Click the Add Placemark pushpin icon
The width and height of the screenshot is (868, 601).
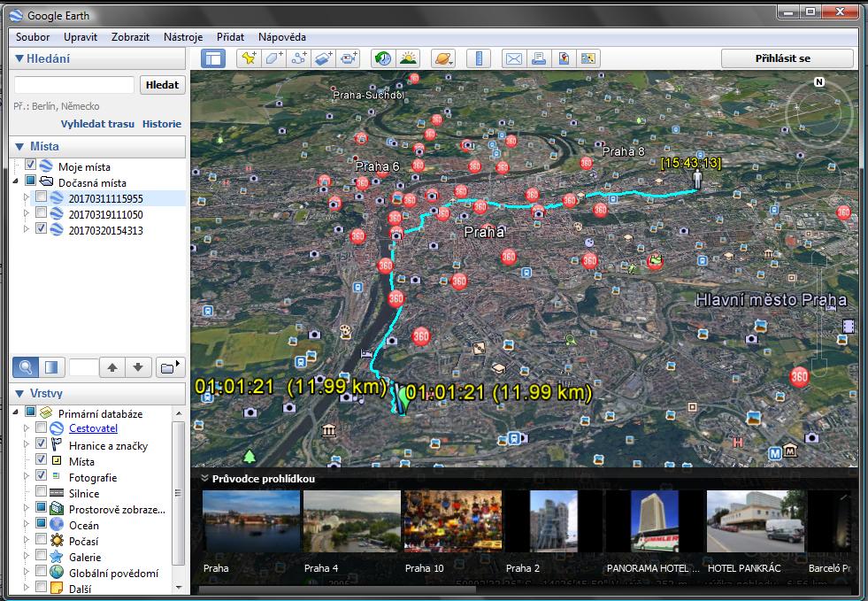[249, 58]
